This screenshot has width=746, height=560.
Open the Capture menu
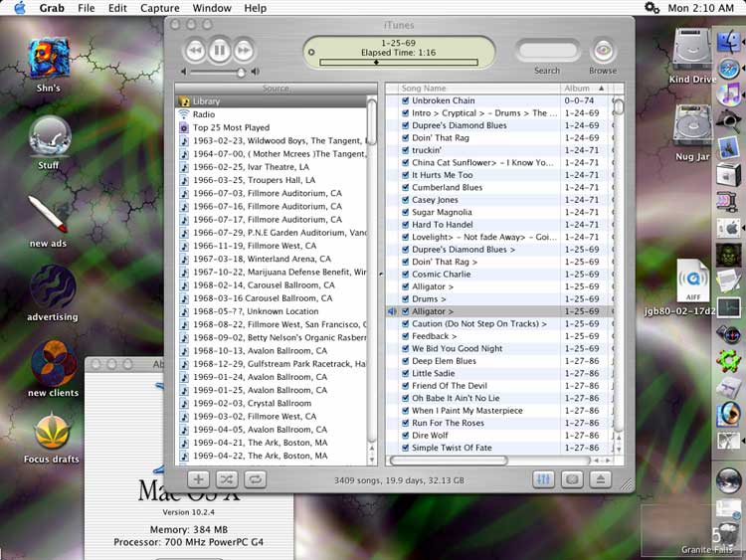click(x=160, y=8)
